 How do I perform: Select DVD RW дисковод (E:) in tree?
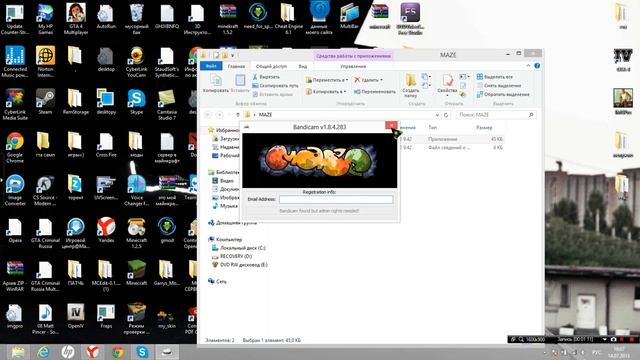pos(240,264)
